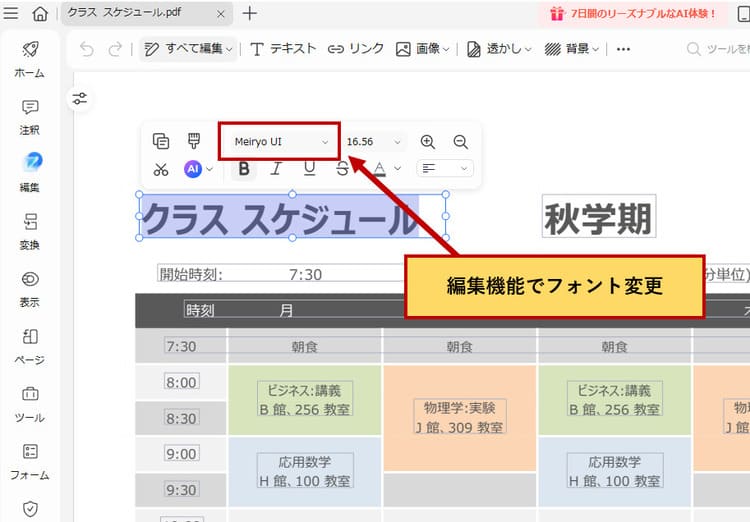Viewport: 750px width, 522px height.
Task: Toggle bold formatting
Action: pos(244,169)
